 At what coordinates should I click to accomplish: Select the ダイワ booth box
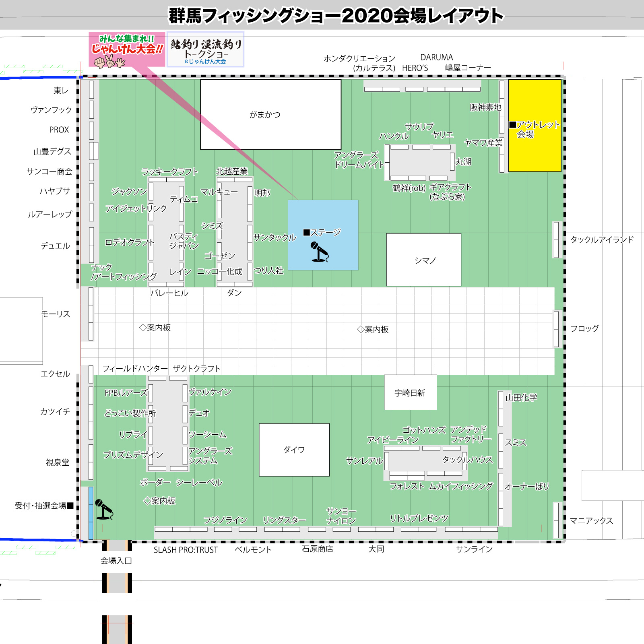294,450
